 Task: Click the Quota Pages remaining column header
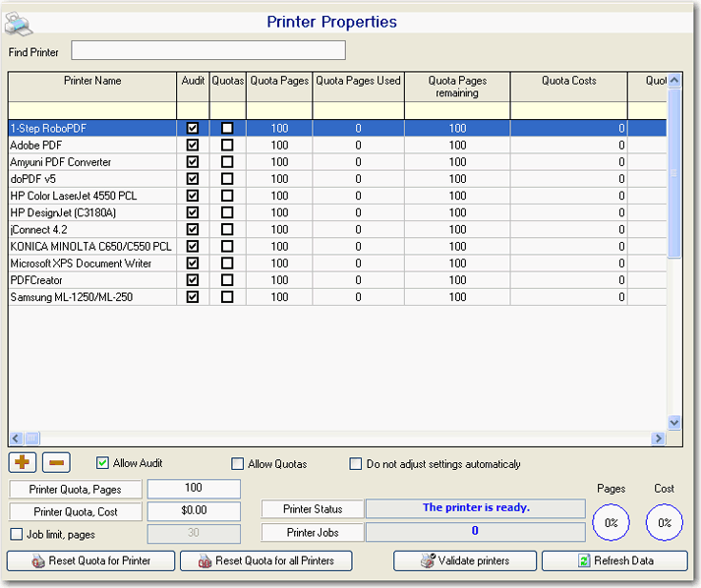[x=457, y=87]
